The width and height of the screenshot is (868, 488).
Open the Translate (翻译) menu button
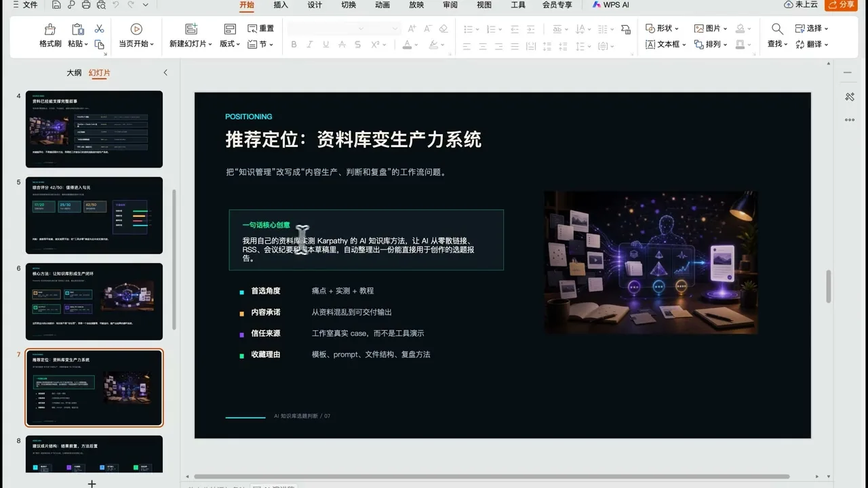pyautogui.click(x=812, y=44)
